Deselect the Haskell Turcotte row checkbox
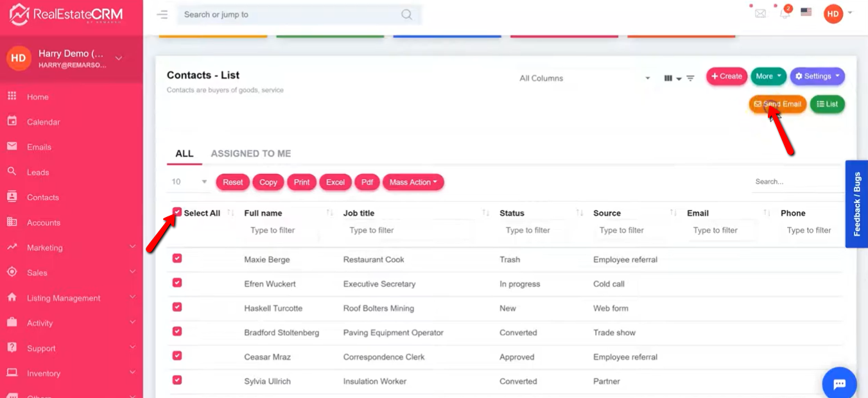The height and width of the screenshot is (398, 868). click(177, 307)
